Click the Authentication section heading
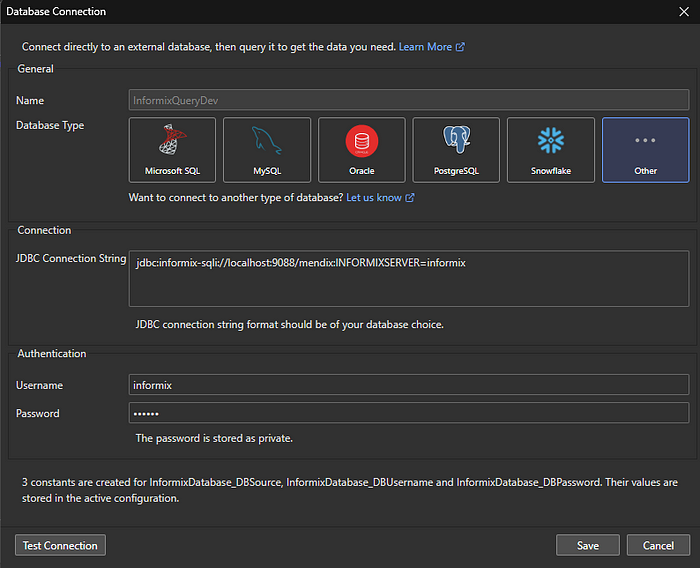Image resolution: width=700 pixels, height=568 pixels. point(52,354)
